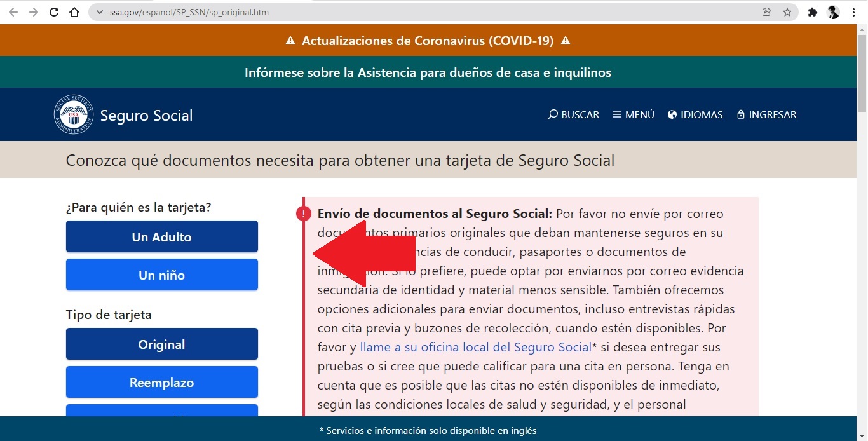Open the MENÚ navigation menu
868x441 pixels.
click(633, 114)
